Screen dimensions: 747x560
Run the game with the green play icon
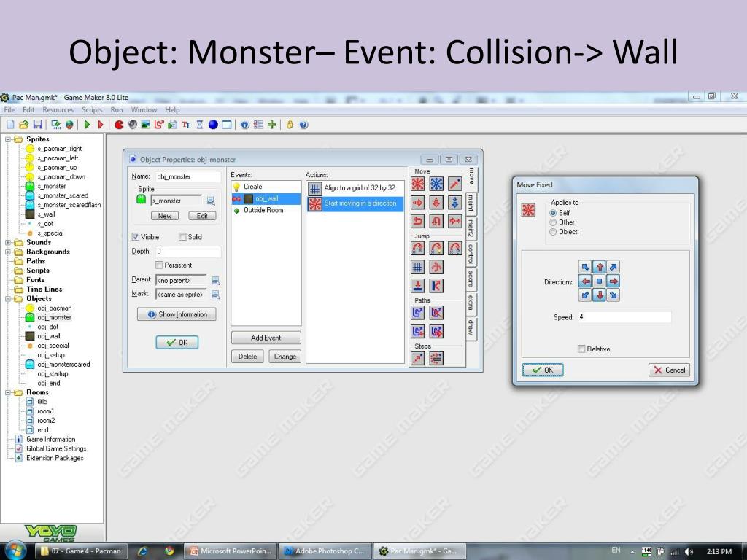click(x=87, y=125)
